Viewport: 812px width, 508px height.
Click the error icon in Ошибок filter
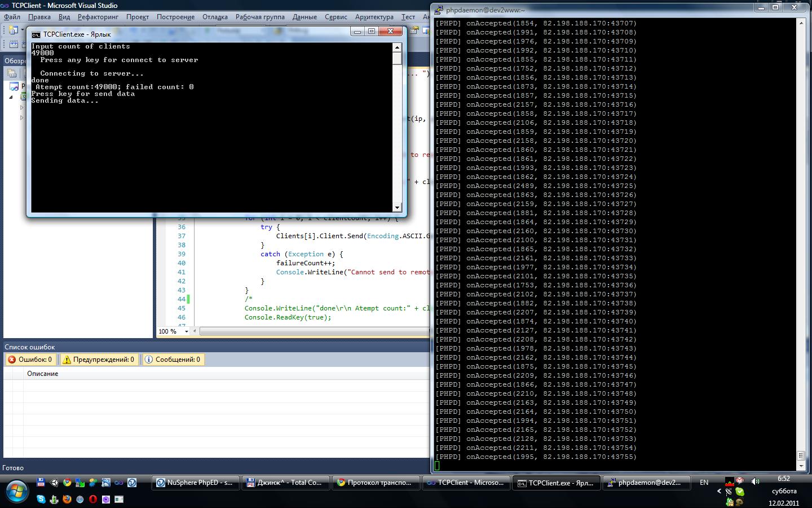click(12, 360)
